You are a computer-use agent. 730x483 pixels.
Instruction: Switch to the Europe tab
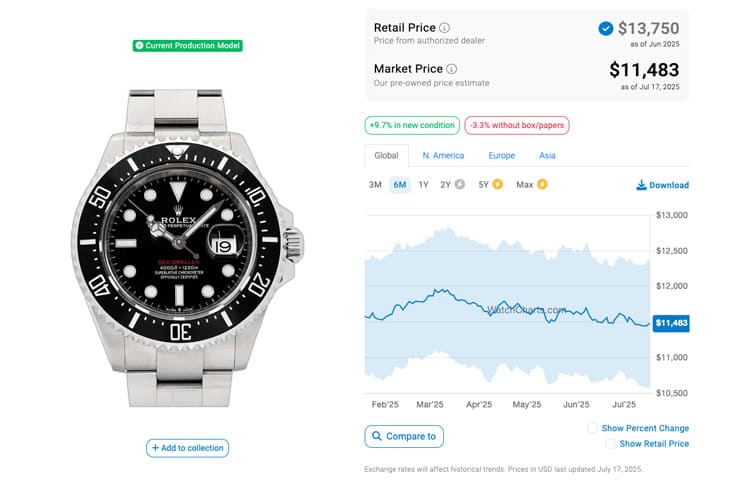pos(501,156)
